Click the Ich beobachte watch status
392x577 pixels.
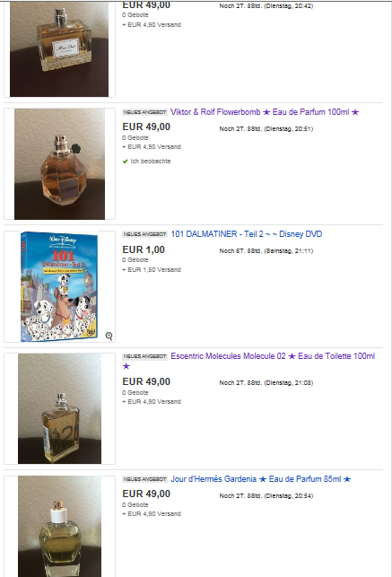tap(146, 162)
